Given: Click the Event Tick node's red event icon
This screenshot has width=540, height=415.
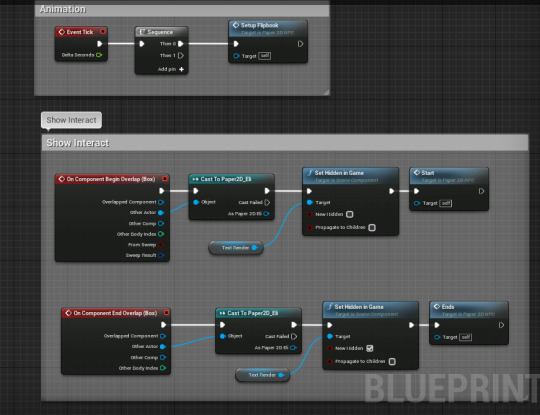Looking at the screenshot, I should pos(62,32).
